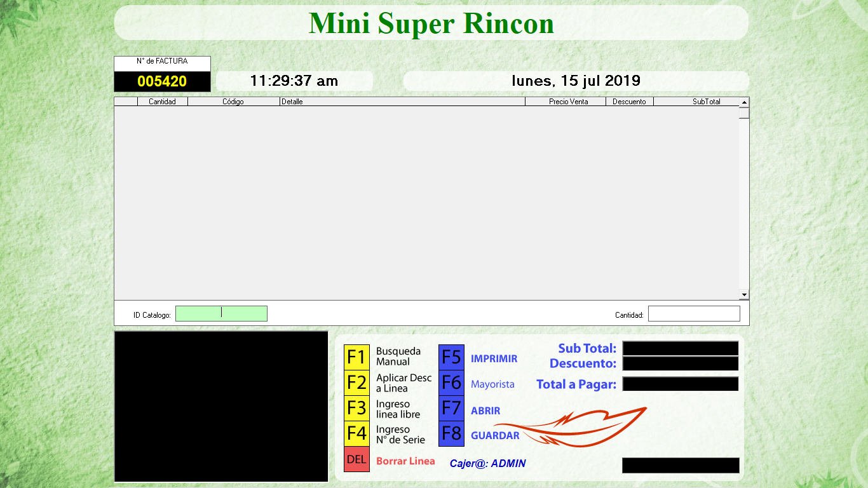Click the invoice number 005420 display
Image resolution: width=868 pixels, height=488 pixels.
click(162, 81)
